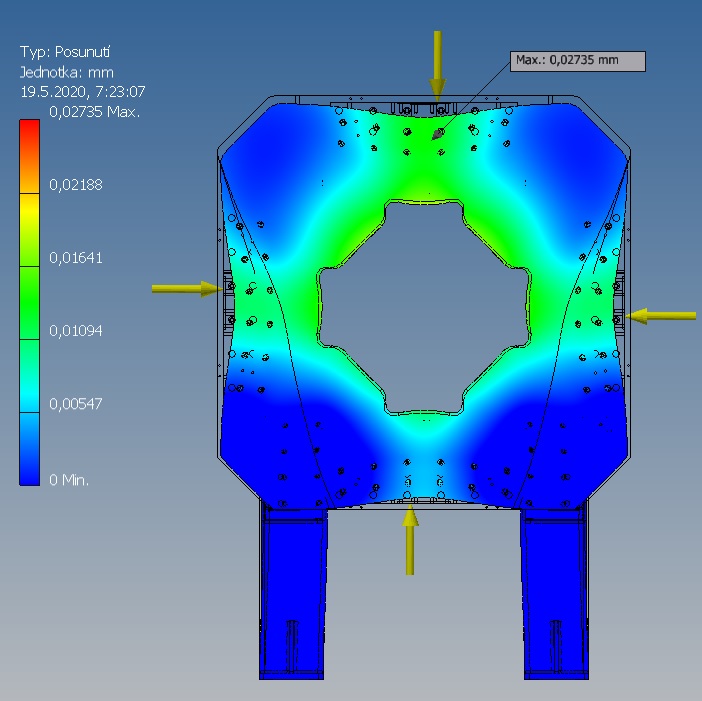Select the bottom upward force arrow
The image size is (702, 701).
click(410, 540)
